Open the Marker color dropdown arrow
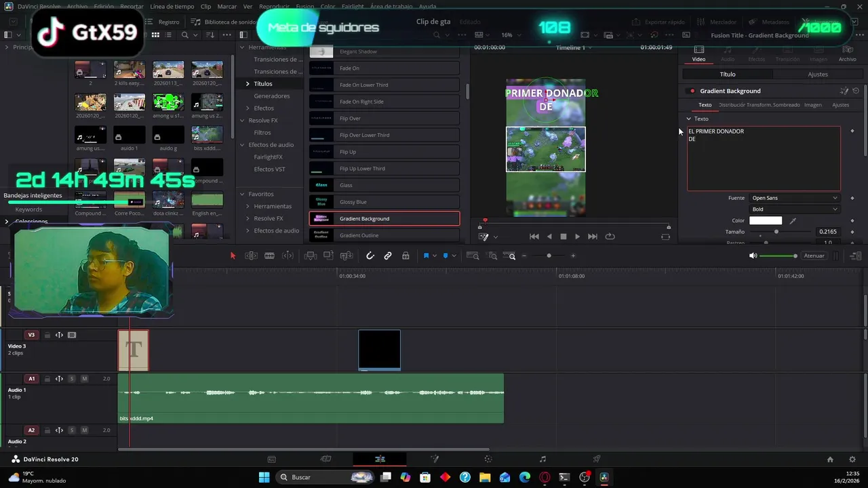This screenshot has height=488, width=868. [x=454, y=256]
